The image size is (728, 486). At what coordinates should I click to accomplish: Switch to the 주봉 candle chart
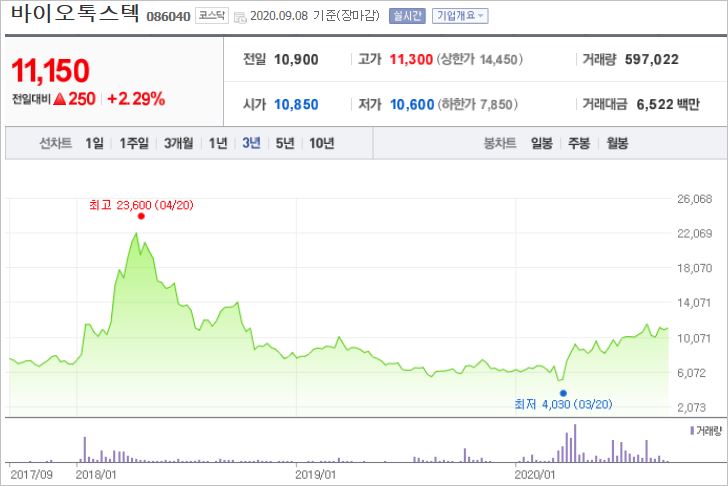point(579,143)
